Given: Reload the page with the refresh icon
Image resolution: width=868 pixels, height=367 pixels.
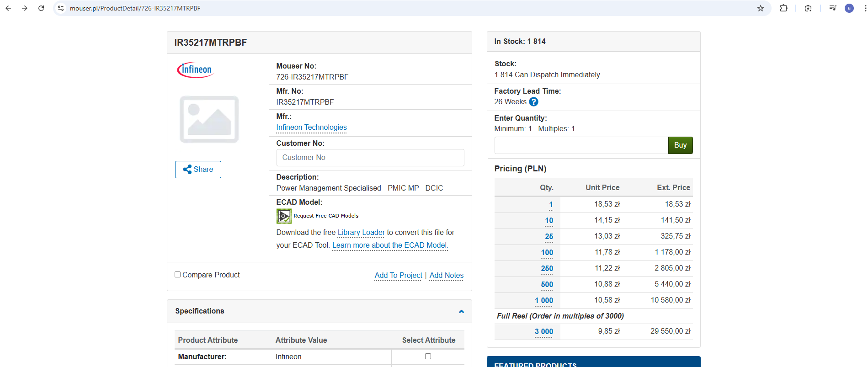Looking at the screenshot, I should point(41,8).
